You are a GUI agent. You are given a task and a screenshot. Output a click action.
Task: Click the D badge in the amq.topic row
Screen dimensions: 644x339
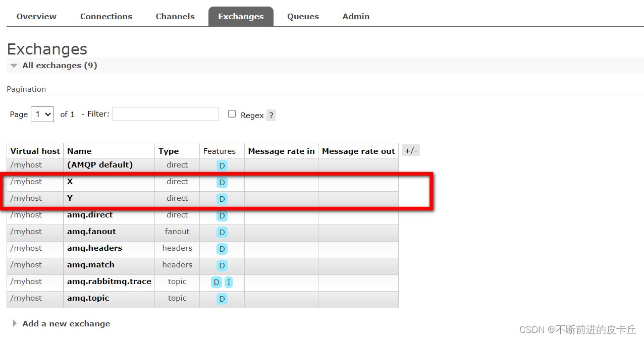tap(222, 299)
